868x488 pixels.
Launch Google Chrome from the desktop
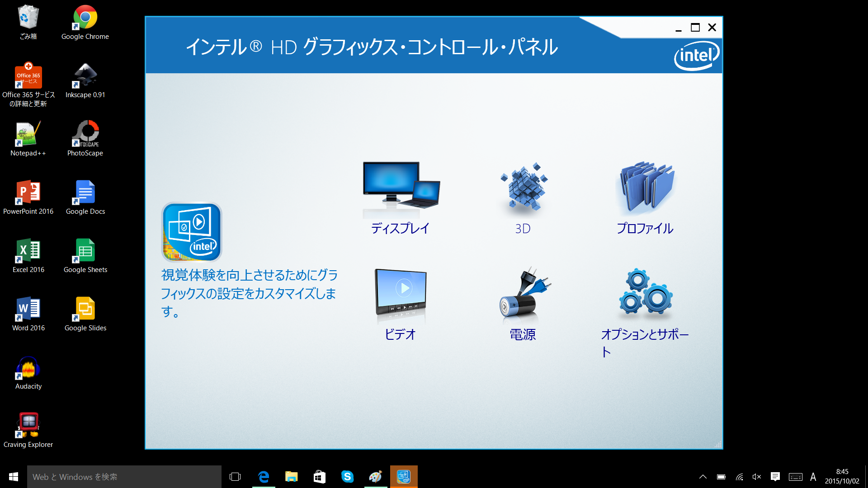click(x=85, y=18)
